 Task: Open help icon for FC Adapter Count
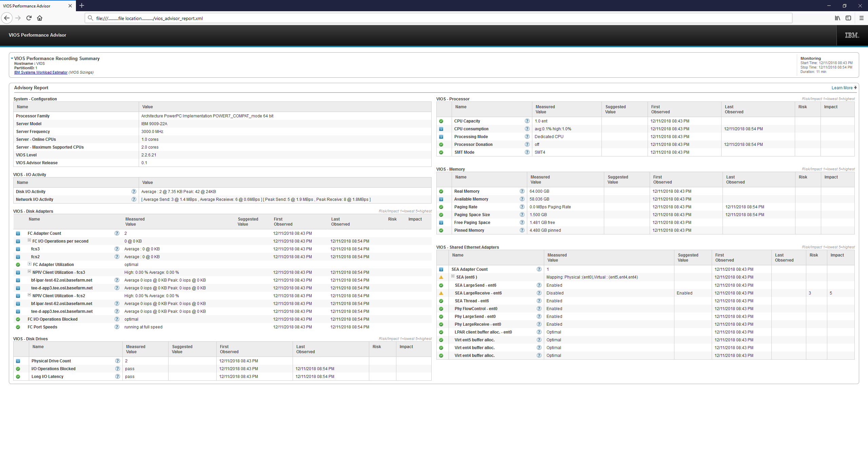tap(117, 233)
